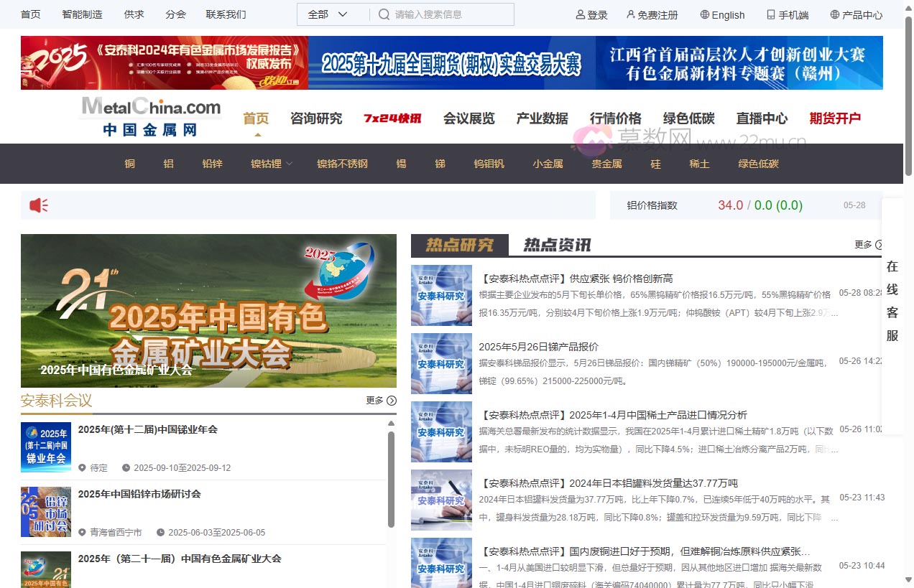Click the search magnifier icon
Viewport: 914px width, 588px height.
[x=384, y=14]
